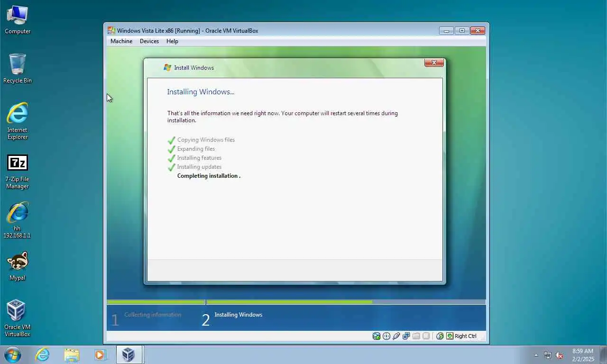607x364 pixels.
Task: Click the stage 2 "Installing Windows" label
Action: [x=238, y=315]
